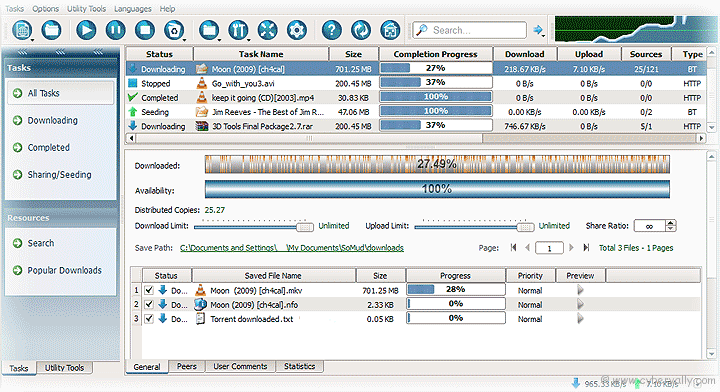Open the utility tools wrench icon
Viewport: 720px width, 392px height.
pyautogui.click(x=238, y=30)
